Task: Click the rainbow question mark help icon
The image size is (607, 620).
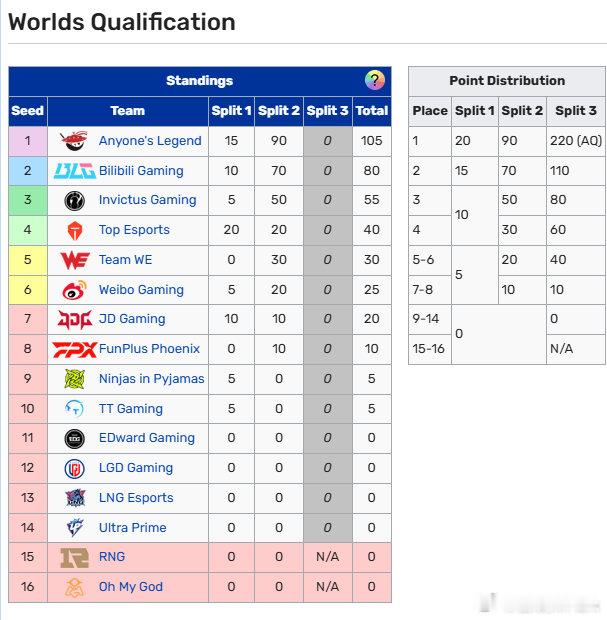Action: (374, 80)
